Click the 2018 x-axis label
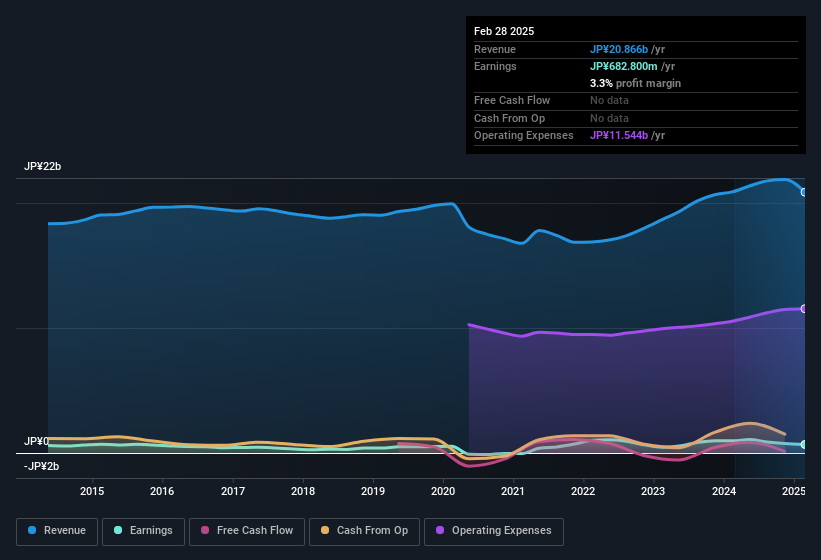Image resolution: width=821 pixels, height=560 pixels. pyautogui.click(x=303, y=491)
